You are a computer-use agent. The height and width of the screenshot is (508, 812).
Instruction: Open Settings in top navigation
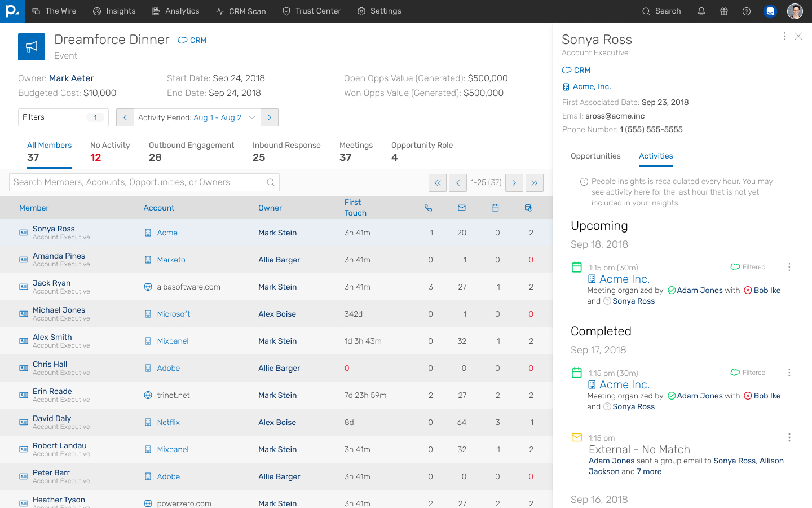(379, 11)
